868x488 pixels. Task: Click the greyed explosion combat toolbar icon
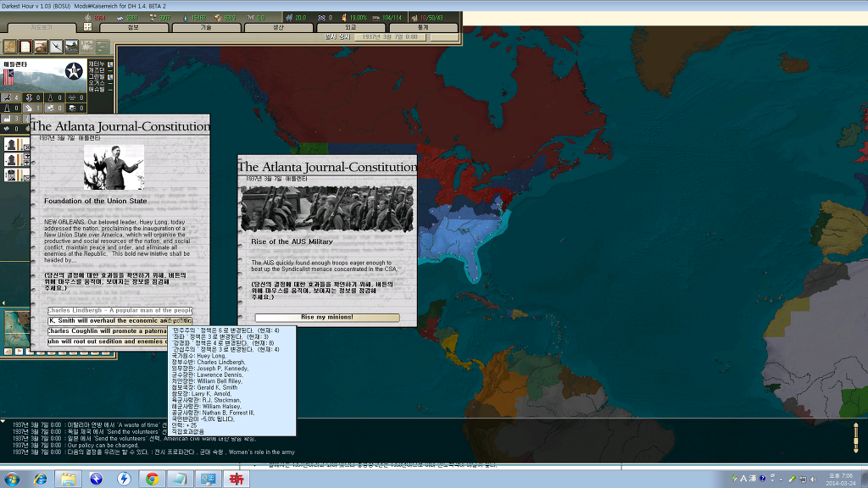point(87,47)
